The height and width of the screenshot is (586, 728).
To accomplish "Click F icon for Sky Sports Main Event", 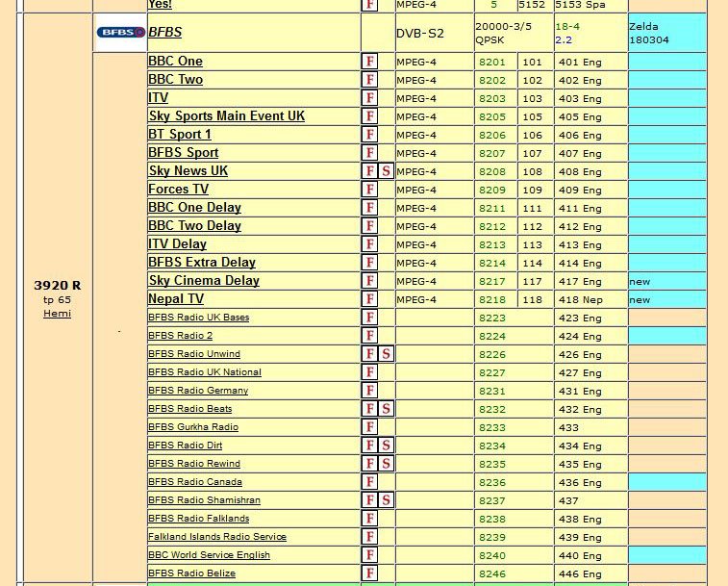I will (370, 116).
